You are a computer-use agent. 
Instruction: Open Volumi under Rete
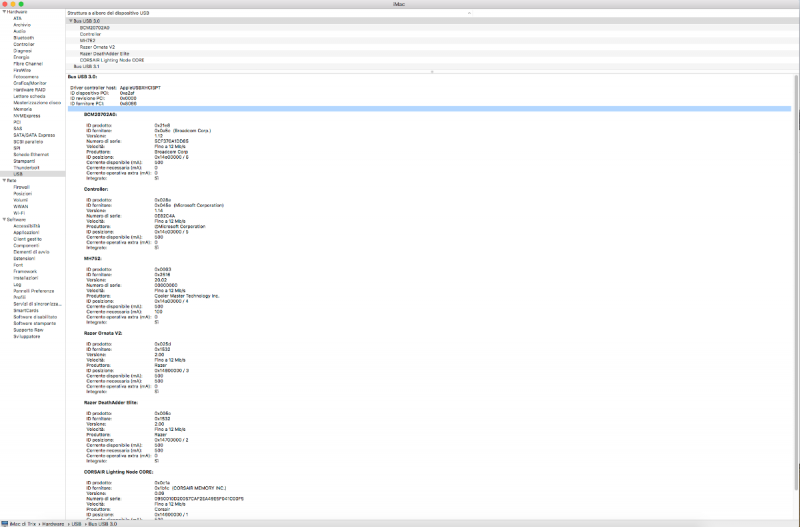pyautogui.click(x=20, y=200)
